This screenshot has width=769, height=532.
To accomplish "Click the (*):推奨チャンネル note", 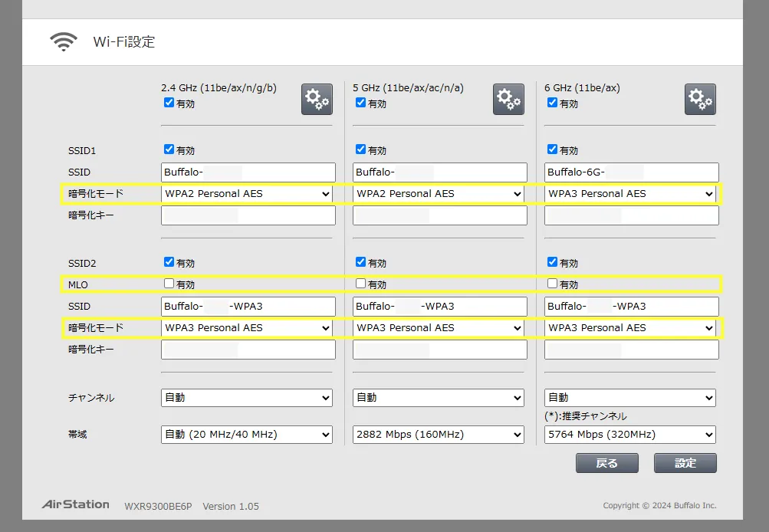I will [586, 416].
